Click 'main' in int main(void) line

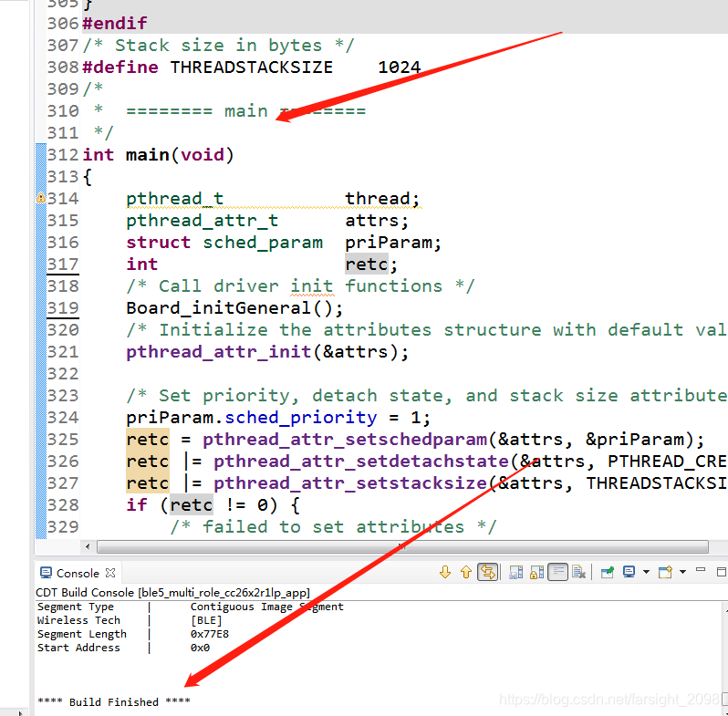tap(147, 155)
